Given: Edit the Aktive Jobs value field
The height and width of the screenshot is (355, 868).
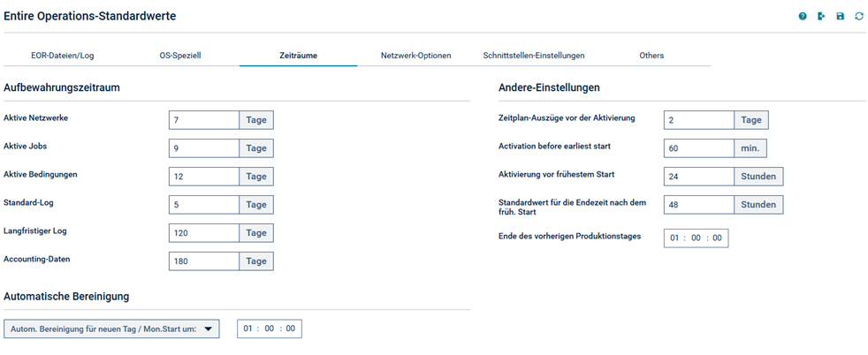Looking at the screenshot, I should (203, 148).
